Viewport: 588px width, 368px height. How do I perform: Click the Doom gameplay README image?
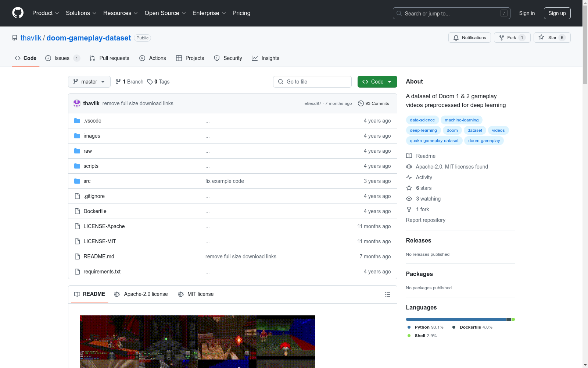[x=198, y=342]
